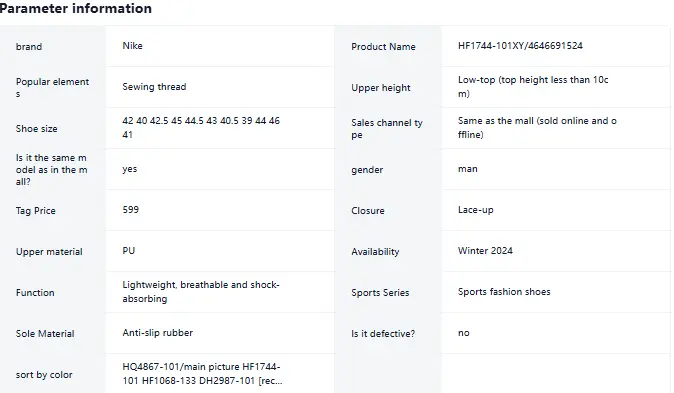This screenshot has height=393, width=674.
Task: Select the Nike brand value
Action: click(132, 46)
